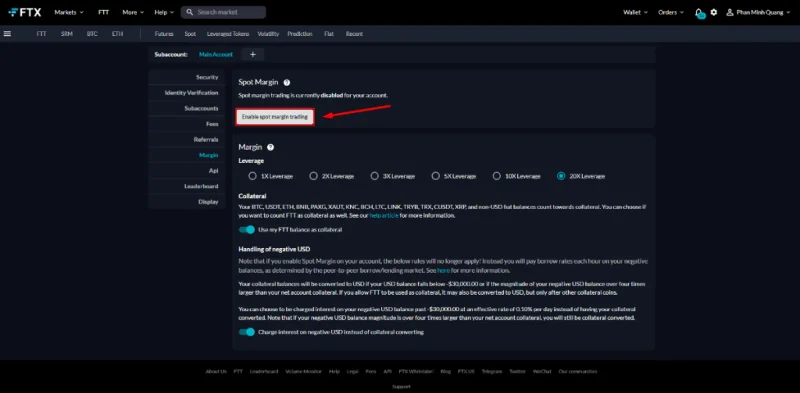This screenshot has height=393, width=800.
Task: Click the Spot Margin help question icon
Action: coord(287,82)
